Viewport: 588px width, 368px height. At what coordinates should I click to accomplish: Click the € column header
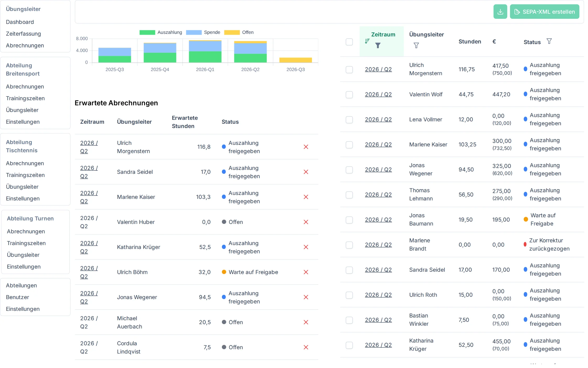[x=494, y=41]
